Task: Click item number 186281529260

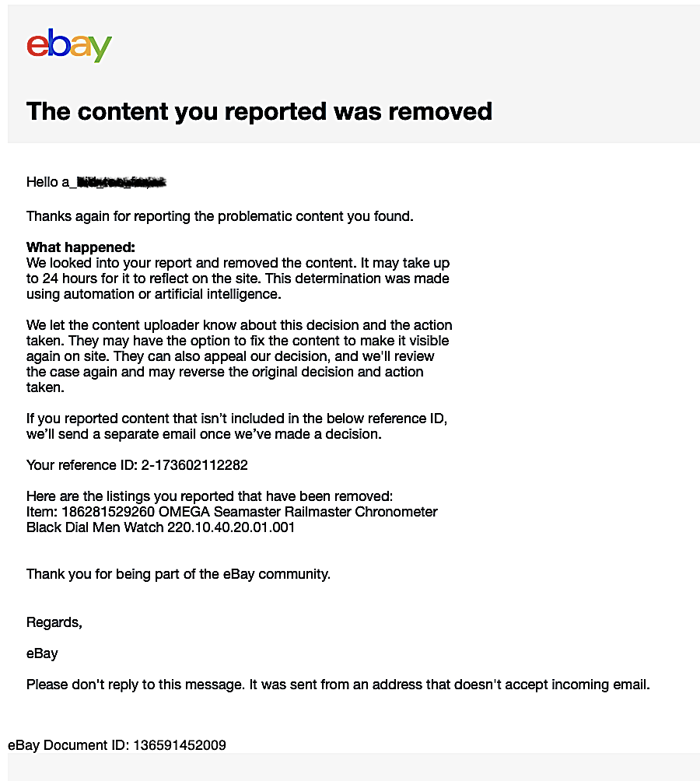Action: (102, 512)
